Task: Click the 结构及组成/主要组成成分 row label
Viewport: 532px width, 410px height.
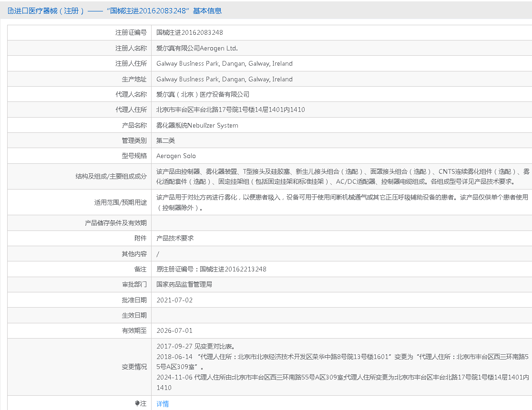Action: click(x=111, y=176)
